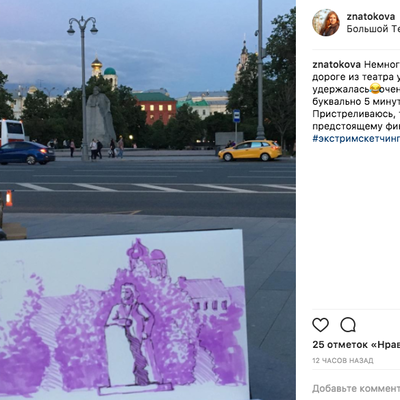The image size is (400, 400).
Task: Click the blue bus stop sign in the photo
Action: 236,116
